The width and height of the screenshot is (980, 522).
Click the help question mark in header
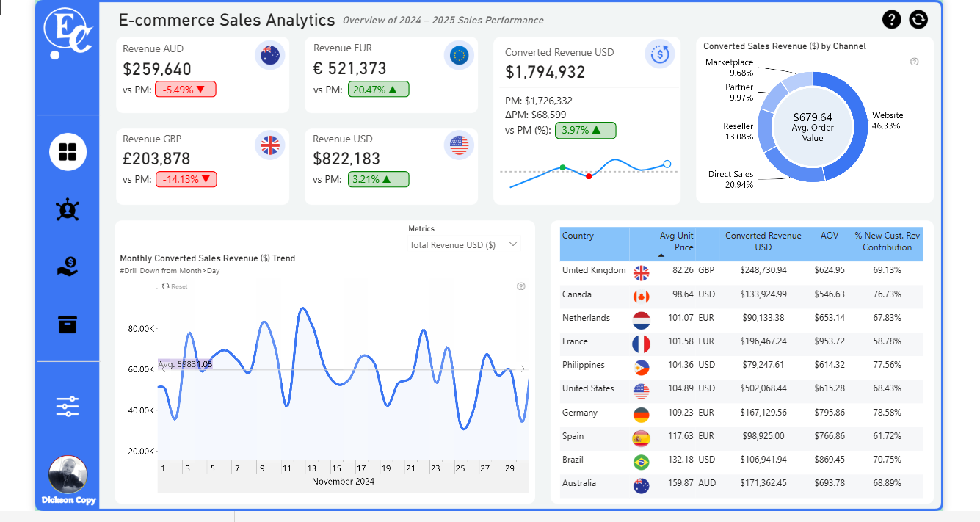pyautogui.click(x=892, y=20)
